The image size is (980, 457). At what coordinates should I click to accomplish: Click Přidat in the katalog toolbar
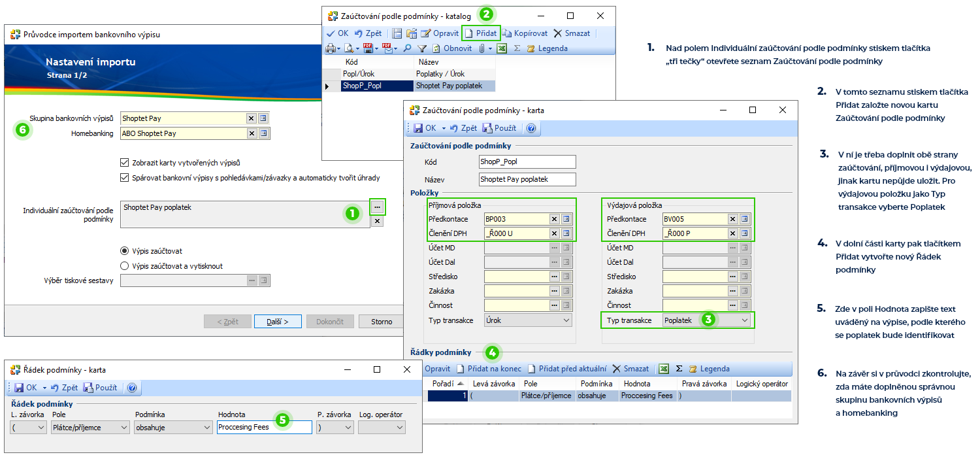tap(481, 33)
